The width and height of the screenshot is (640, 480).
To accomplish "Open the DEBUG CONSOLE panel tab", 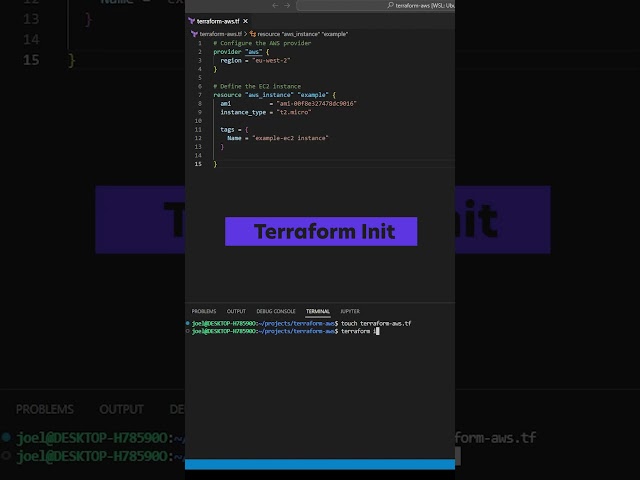I will (x=276, y=311).
